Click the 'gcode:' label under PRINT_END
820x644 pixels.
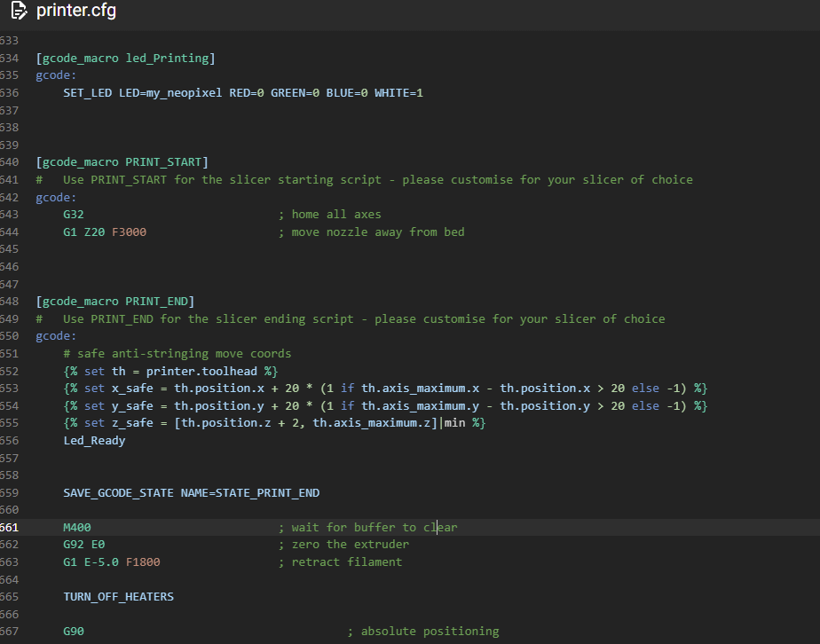(x=56, y=336)
